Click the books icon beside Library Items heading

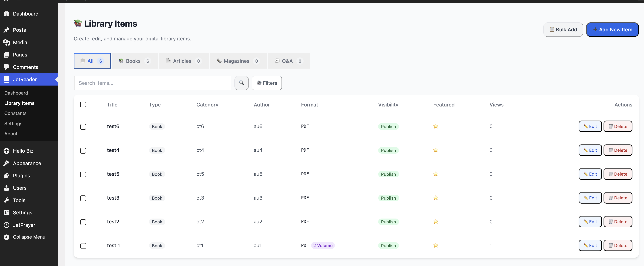(78, 23)
